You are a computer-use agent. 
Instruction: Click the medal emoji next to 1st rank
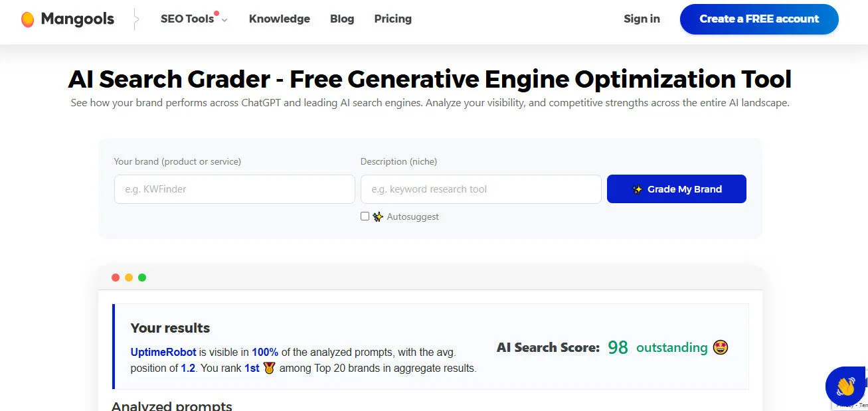point(268,368)
